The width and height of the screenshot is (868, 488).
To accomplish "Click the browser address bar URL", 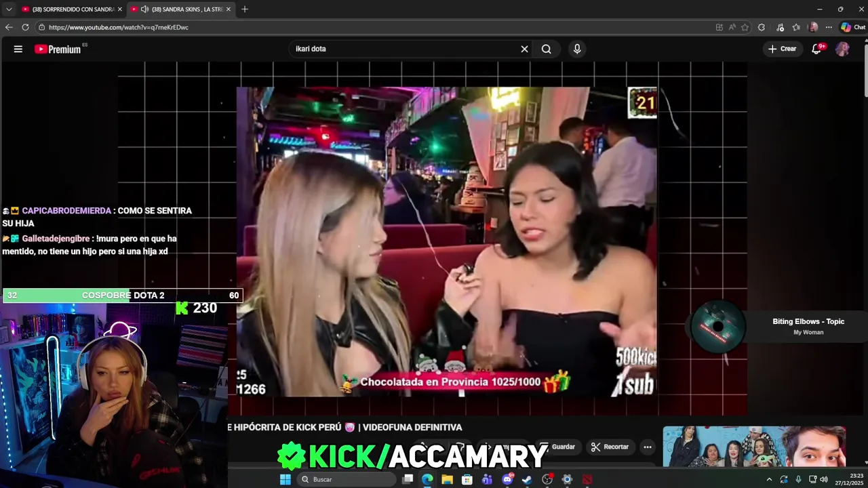I will coord(119,27).
